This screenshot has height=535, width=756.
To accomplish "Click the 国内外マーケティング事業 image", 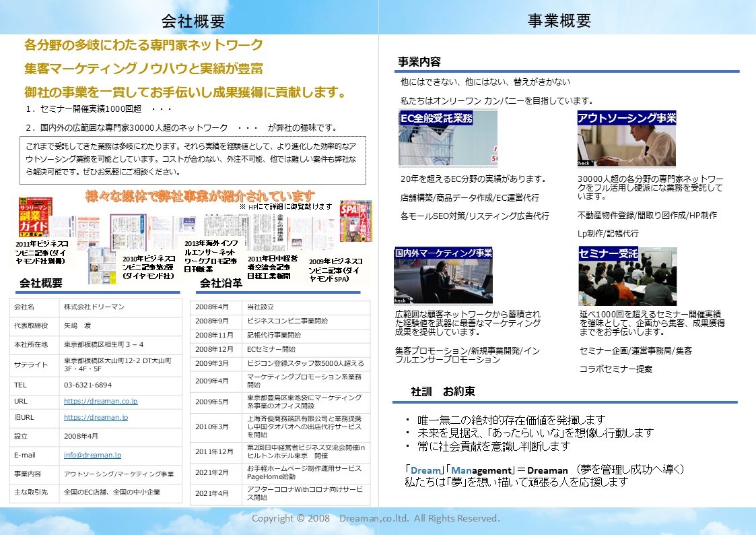I will [x=443, y=276].
